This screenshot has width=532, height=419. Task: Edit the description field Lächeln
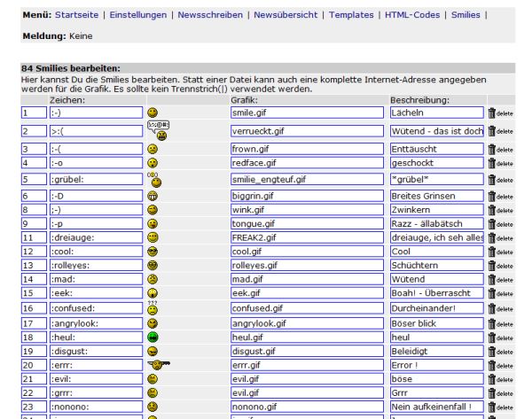(x=437, y=113)
